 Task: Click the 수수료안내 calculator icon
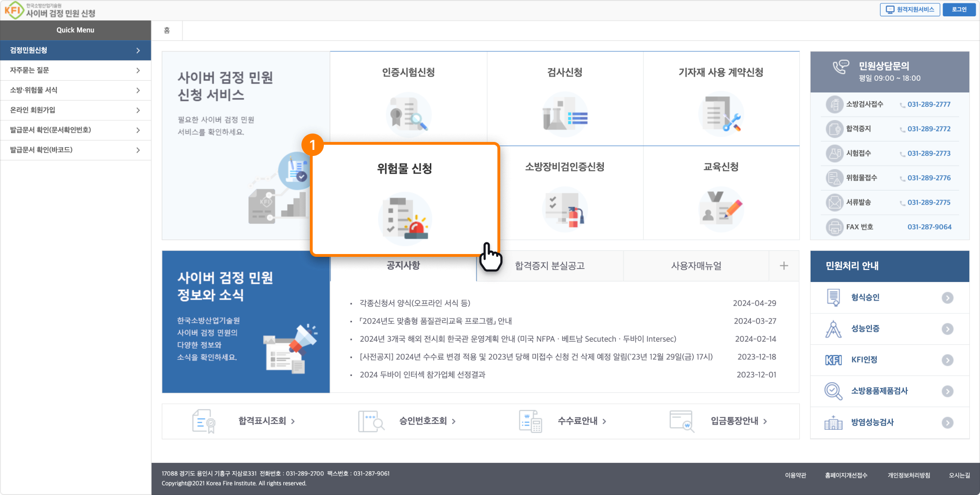530,421
